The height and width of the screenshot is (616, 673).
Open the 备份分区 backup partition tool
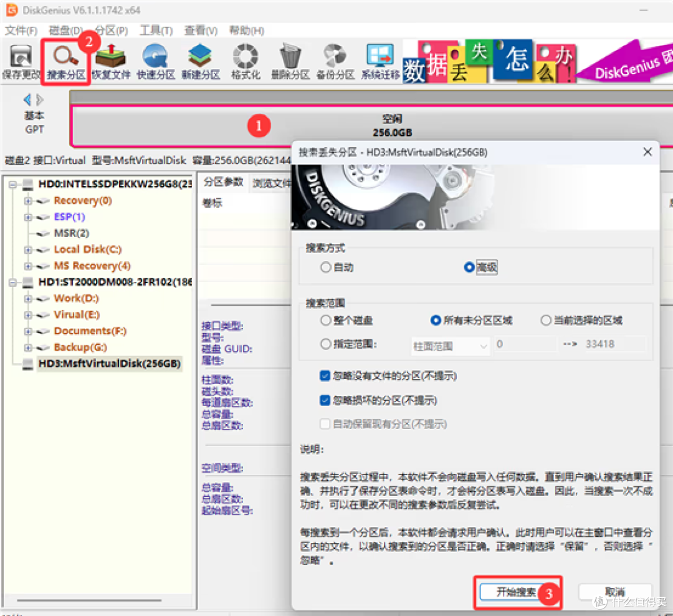[x=335, y=62]
